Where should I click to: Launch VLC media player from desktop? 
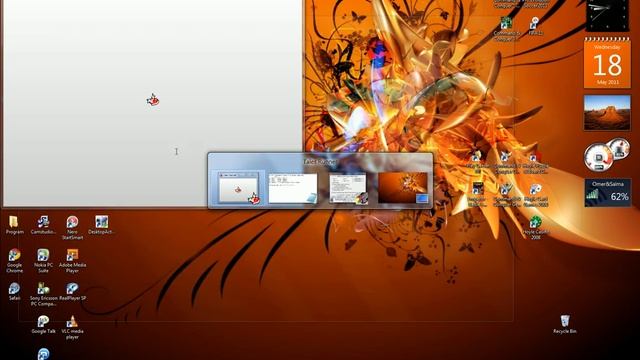(72, 327)
